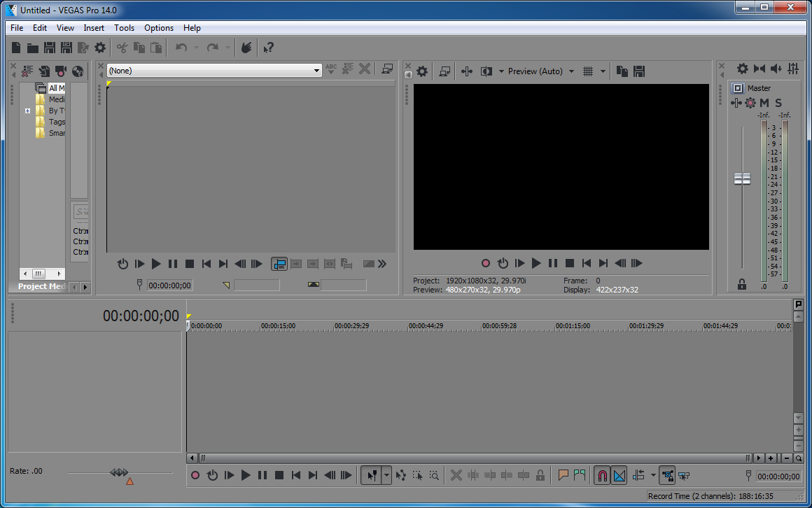The image size is (812, 508).
Task: Open overlays grid dropdown arrow
Action: [x=603, y=71]
